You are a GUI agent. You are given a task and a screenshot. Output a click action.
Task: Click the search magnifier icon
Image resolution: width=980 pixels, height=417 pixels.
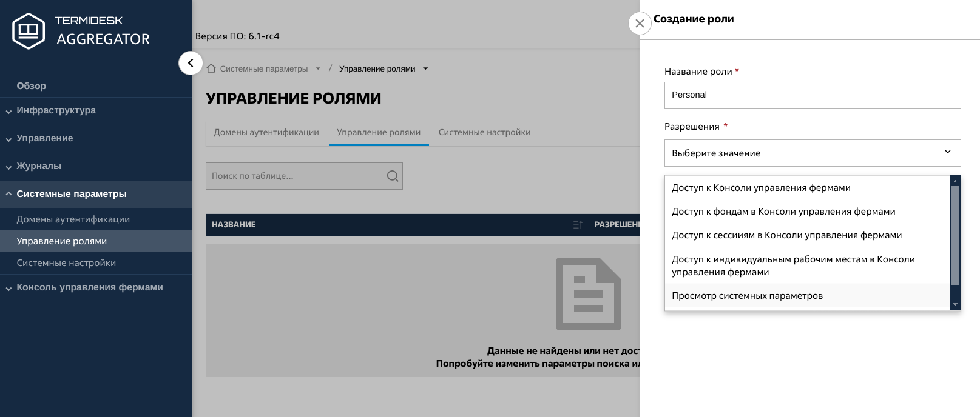click(x=393, y=176)
